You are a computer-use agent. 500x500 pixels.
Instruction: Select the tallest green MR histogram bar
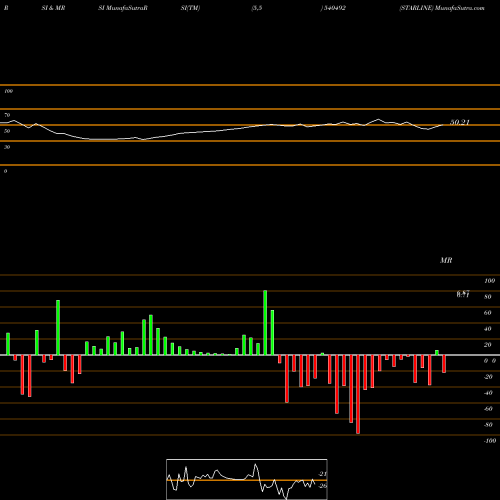(265, 323)
